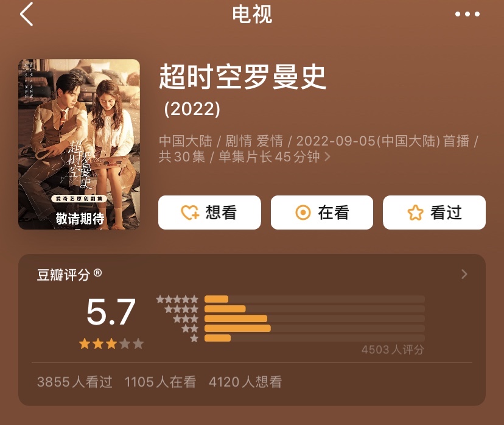Expand the show metadata info line
504x425 pixels.
pos(319,149)
